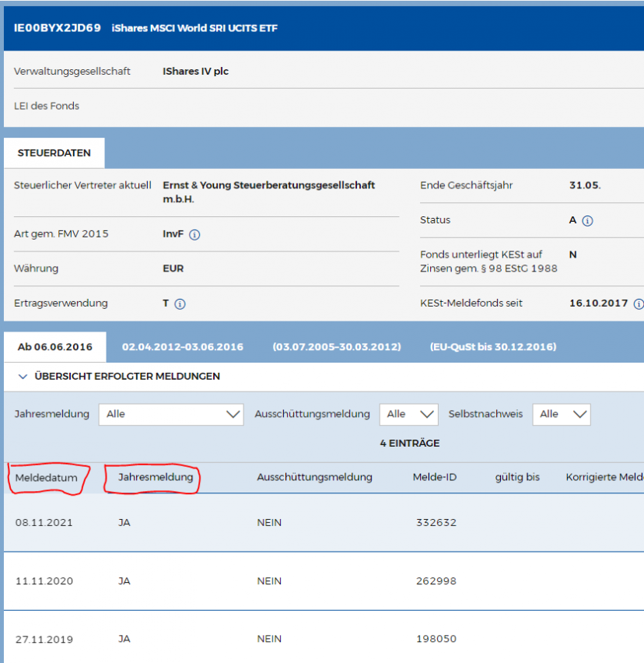Click Ernst & Young Steuerberatungsgesellschaft text
The height and width of the screenshot is (663, 644).
click(x=269, y=192)
